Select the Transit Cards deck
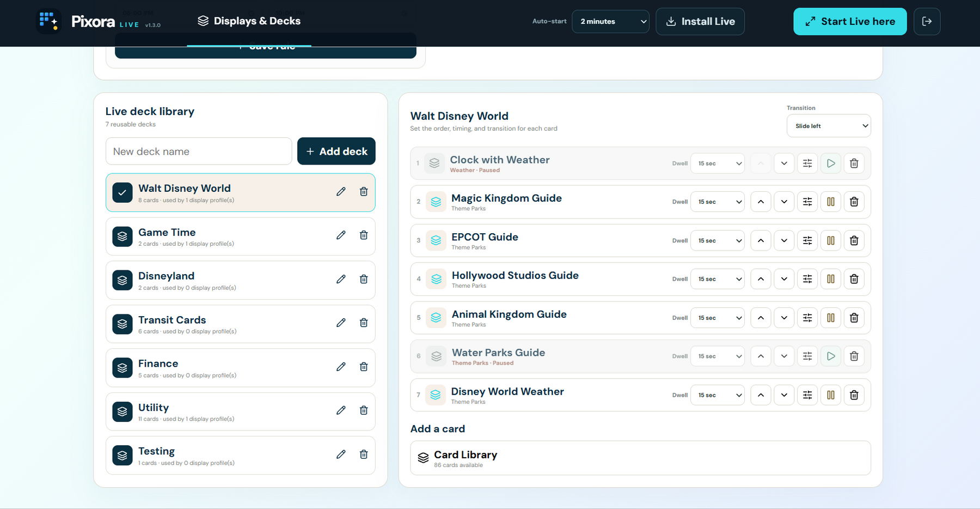Screen dimensions: 980x509 (x=241, y=324)
